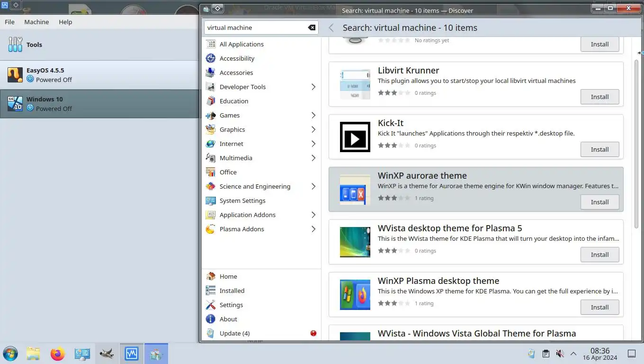
Task: Click the Graphics category icon
Action: pos(211,129)
